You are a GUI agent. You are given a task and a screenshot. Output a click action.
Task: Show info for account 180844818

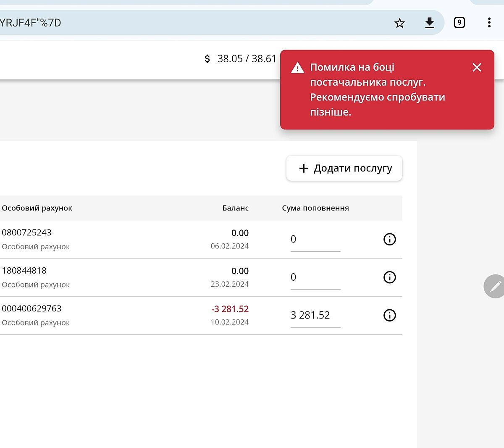pos(389,277)
